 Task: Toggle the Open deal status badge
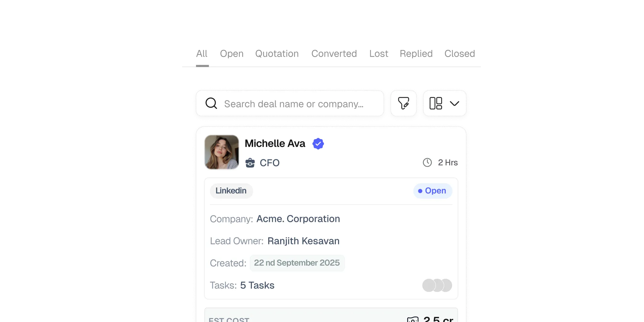pos(433,191)
